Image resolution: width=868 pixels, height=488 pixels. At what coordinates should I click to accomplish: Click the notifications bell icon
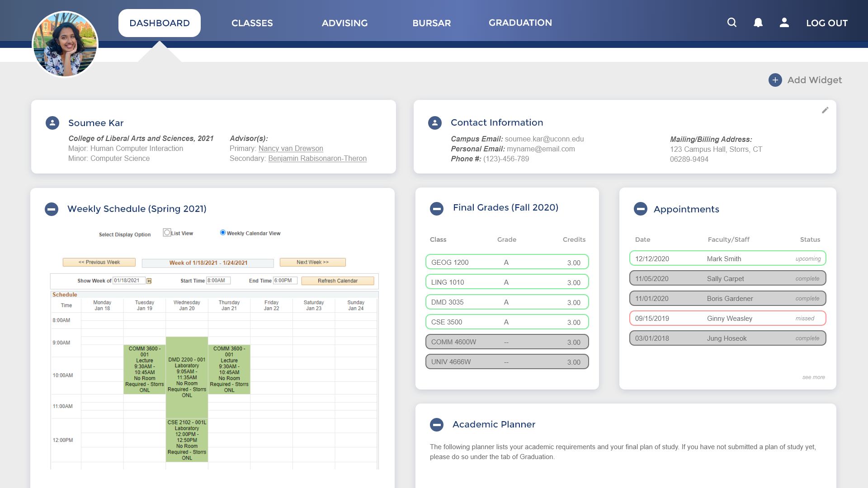[758, 23]
